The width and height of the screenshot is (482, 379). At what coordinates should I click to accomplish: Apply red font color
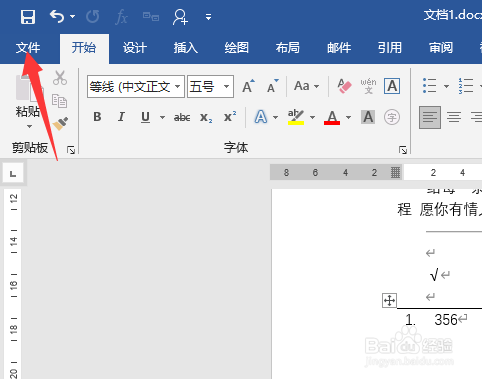pyautogui.click(x=332, y=117)
